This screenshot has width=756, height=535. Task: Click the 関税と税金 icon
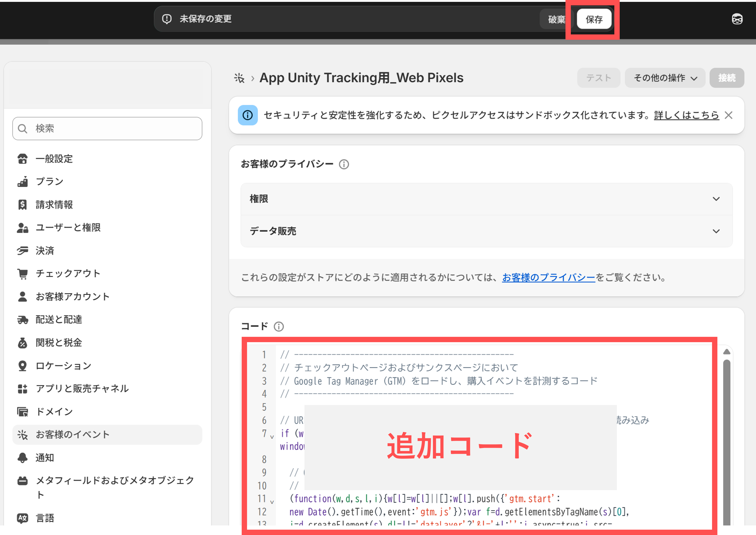22,343
